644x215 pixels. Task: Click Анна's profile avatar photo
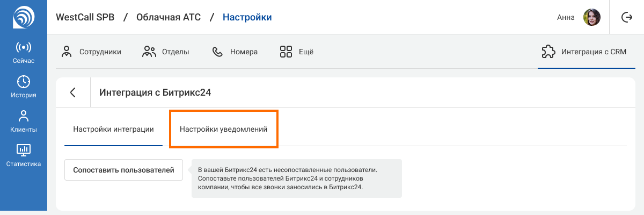(x=591, y=17)
